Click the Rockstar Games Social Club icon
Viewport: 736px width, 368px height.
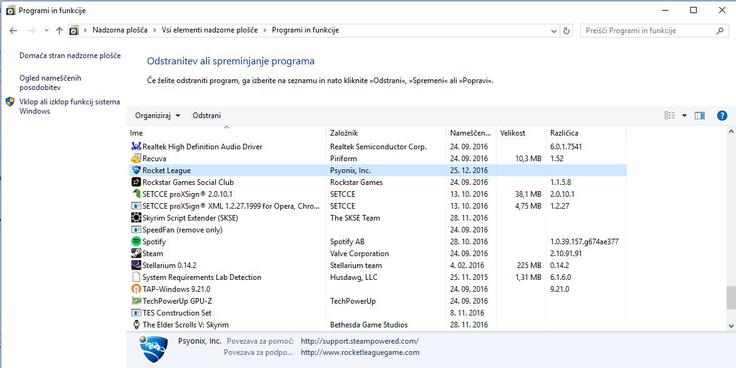click(136, 182)
